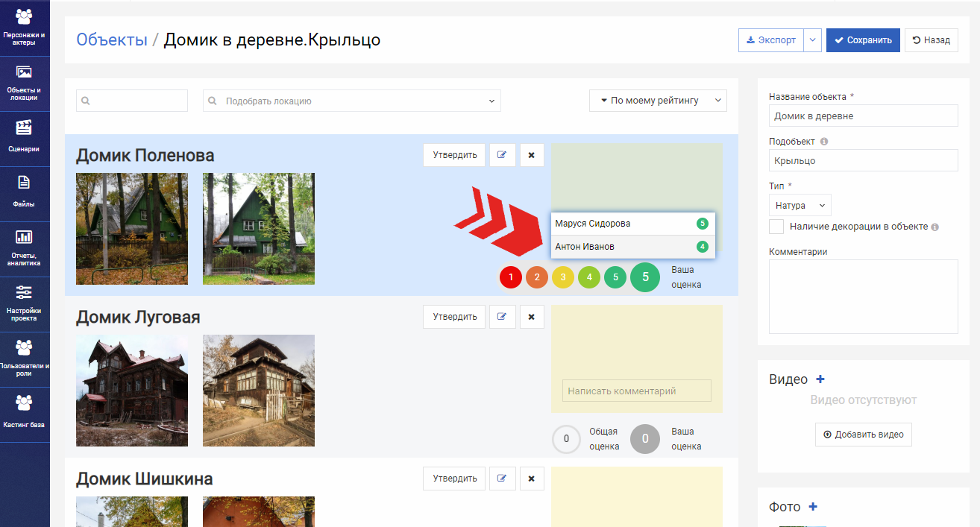
Task: Remove the Домик Шишкина location
Action: point(532,479)
